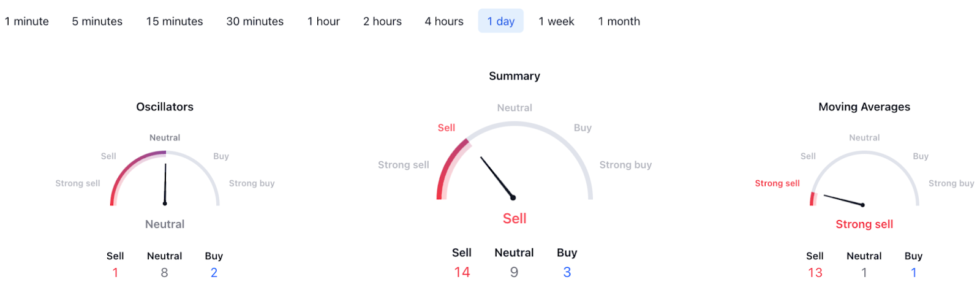Image resolution: width=980 pixels, height=301 pixels.
Task: Click the Moving Averages gauge needle
Action: click(x=843, y=200)
